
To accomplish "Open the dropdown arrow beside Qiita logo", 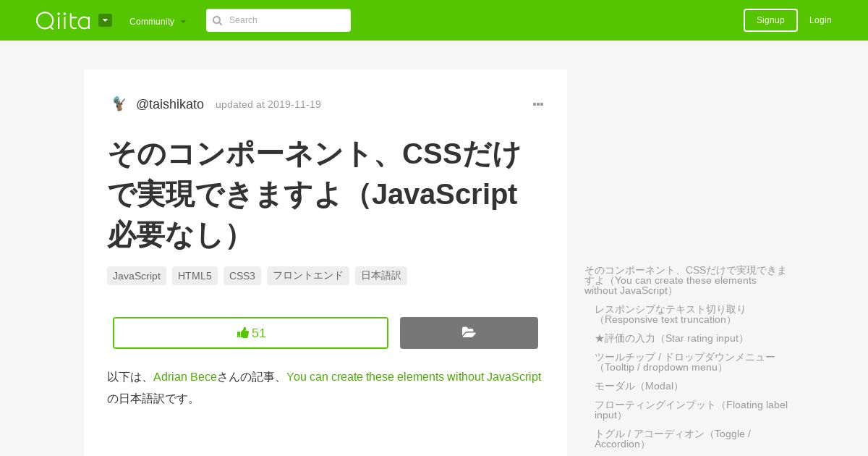I will (105, 20).
